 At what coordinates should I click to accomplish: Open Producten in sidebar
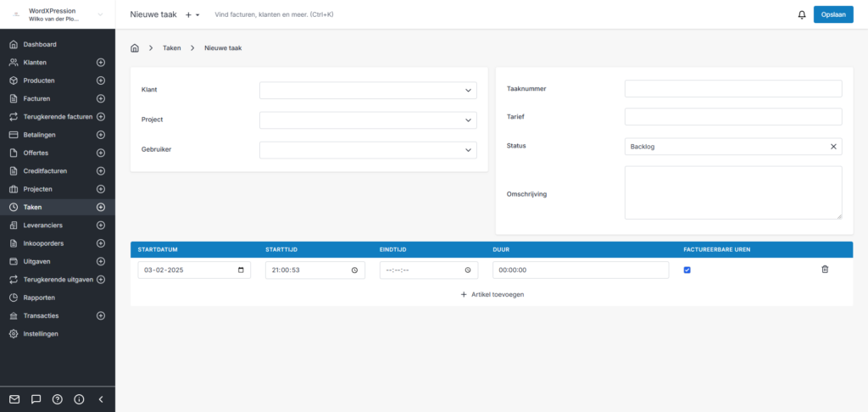[x=39, y=81]
